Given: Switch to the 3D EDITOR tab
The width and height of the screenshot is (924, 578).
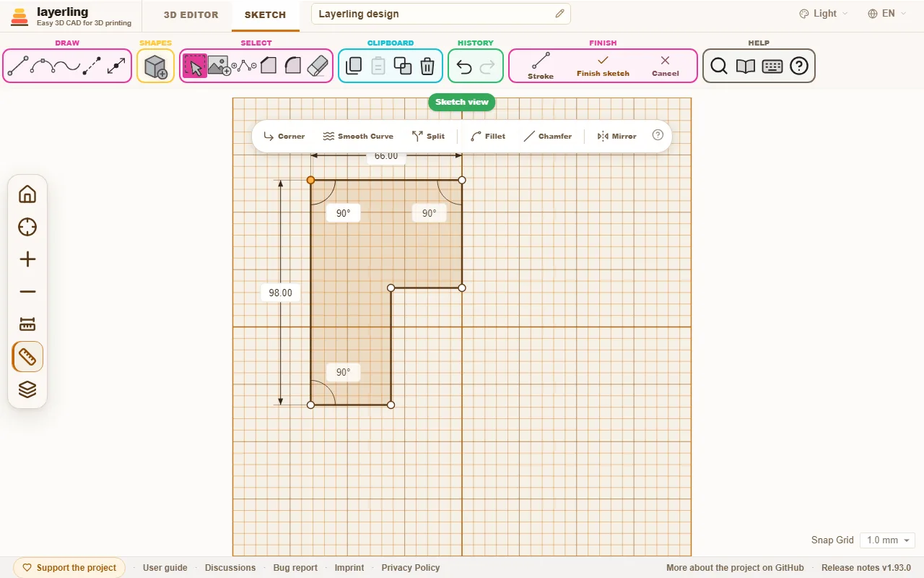Looking at the screenshot, I should 191,14.
